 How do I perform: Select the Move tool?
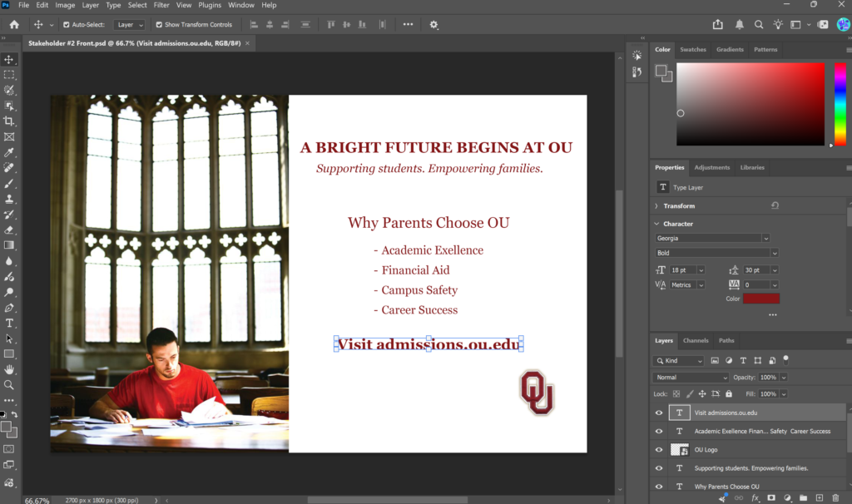click(9, 59)
